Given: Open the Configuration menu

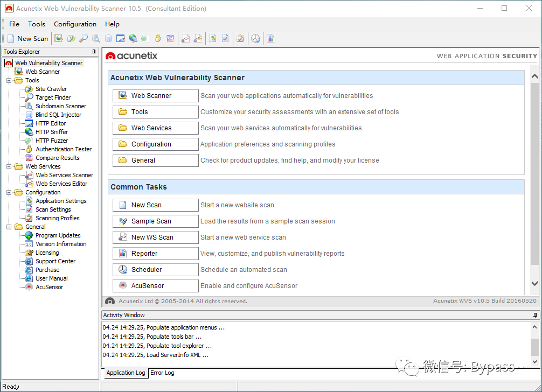Looking at the screenshot, I should 75,24.
